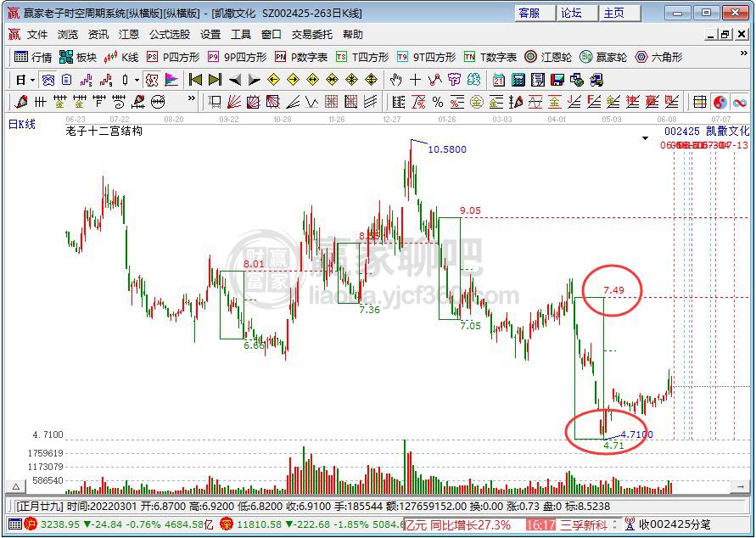Click the status bar ticker stepper arrows

615,524
